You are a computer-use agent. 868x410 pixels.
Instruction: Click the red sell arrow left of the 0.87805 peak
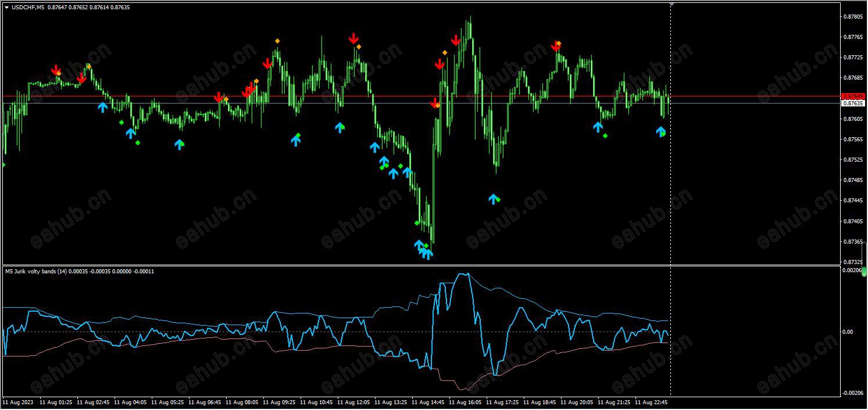(x=456, y=40)
